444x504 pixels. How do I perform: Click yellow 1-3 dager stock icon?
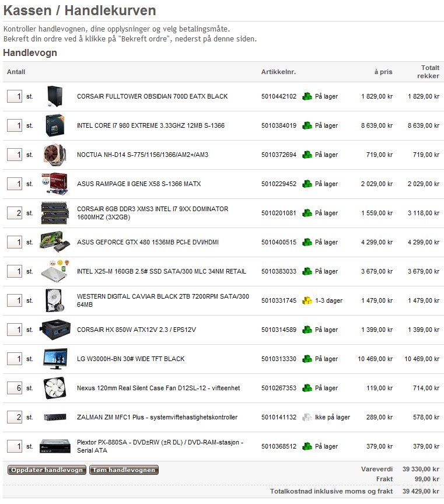coord(307,300)
